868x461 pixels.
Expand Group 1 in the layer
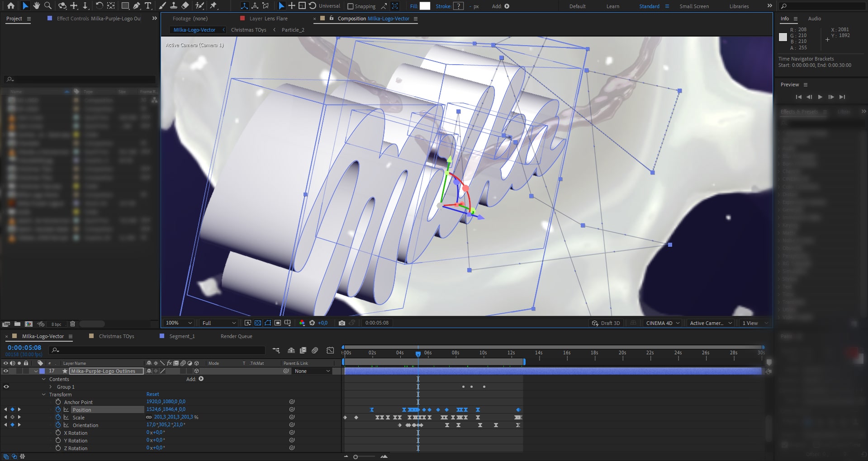51,387
